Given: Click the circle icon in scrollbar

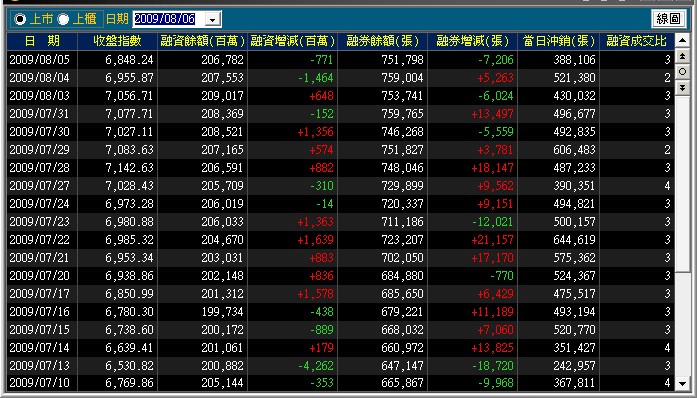Looking at the screenshot, I should tap(682, 72).
